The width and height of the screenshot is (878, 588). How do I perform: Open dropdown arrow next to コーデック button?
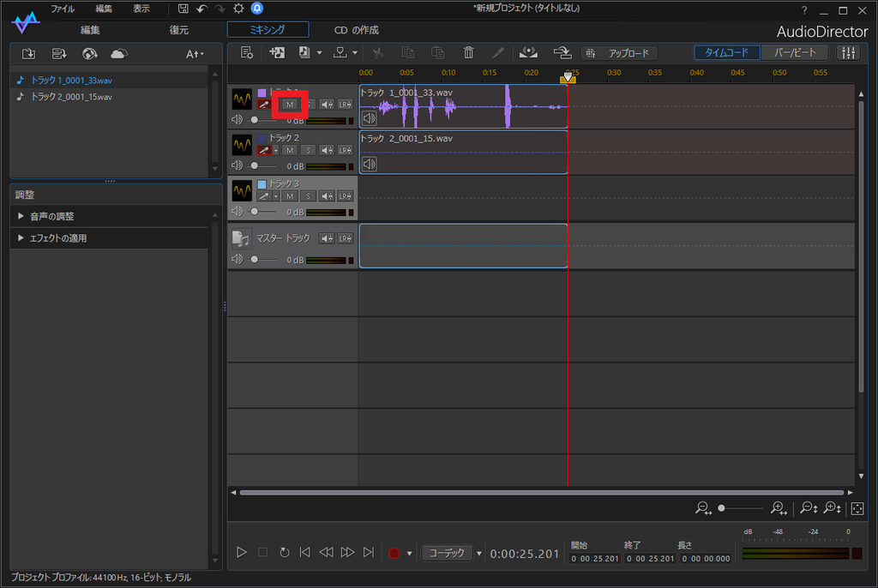pyautogui.click(x=478, y=553)
